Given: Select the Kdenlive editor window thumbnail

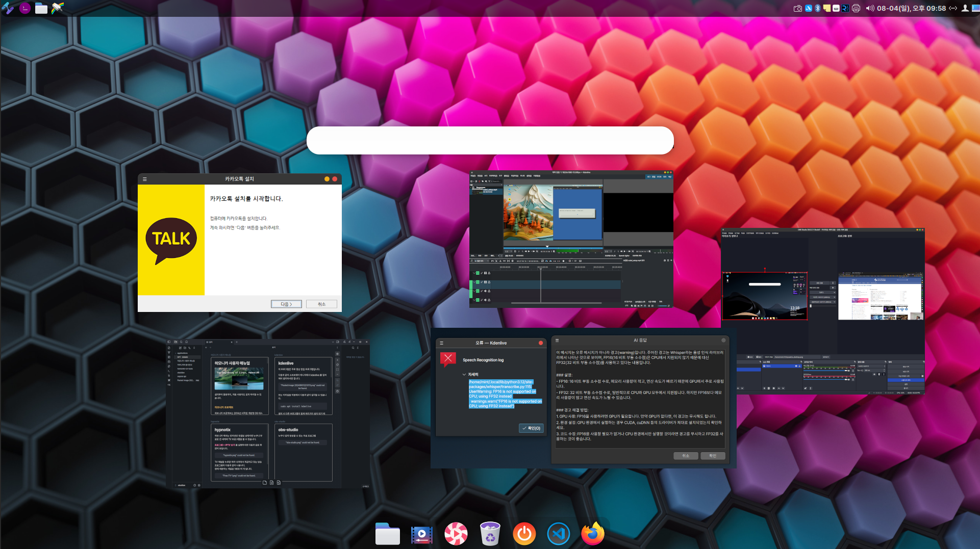Looking at the screenshot, I should coord(571,239).
